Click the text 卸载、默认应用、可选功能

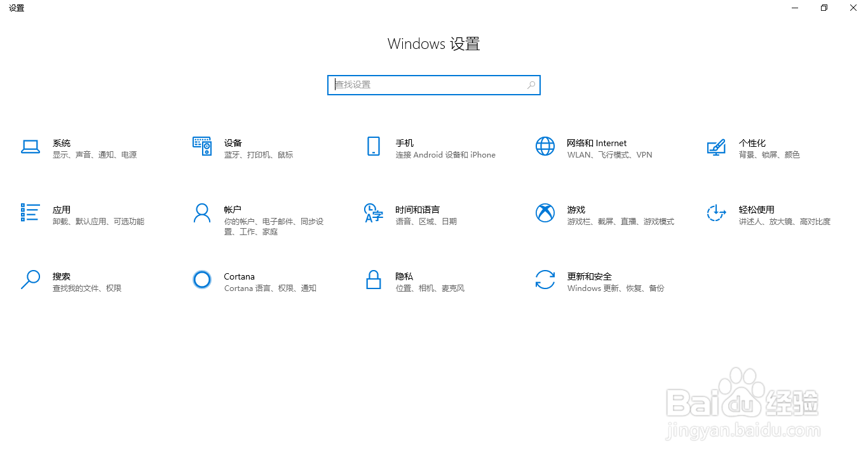[x=98, y=222]
